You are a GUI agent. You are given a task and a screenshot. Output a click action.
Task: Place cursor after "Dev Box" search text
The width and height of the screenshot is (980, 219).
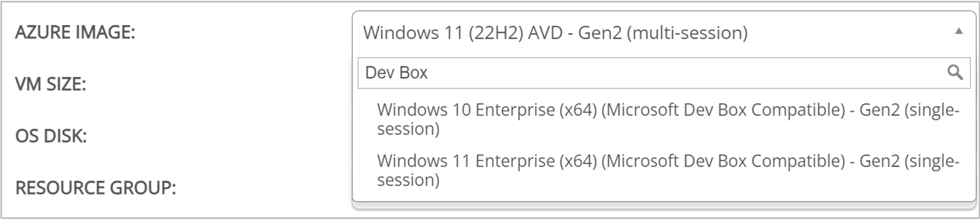point(429,73)
